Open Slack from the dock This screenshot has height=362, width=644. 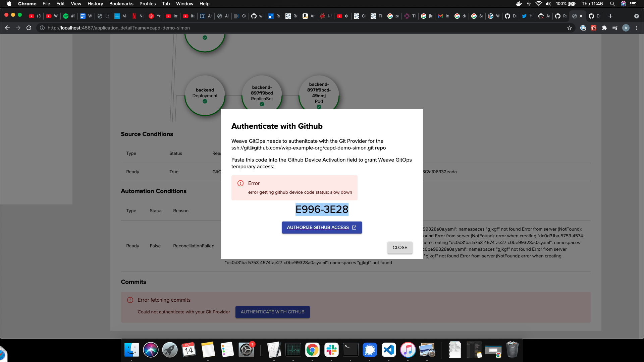click(331, 350)
